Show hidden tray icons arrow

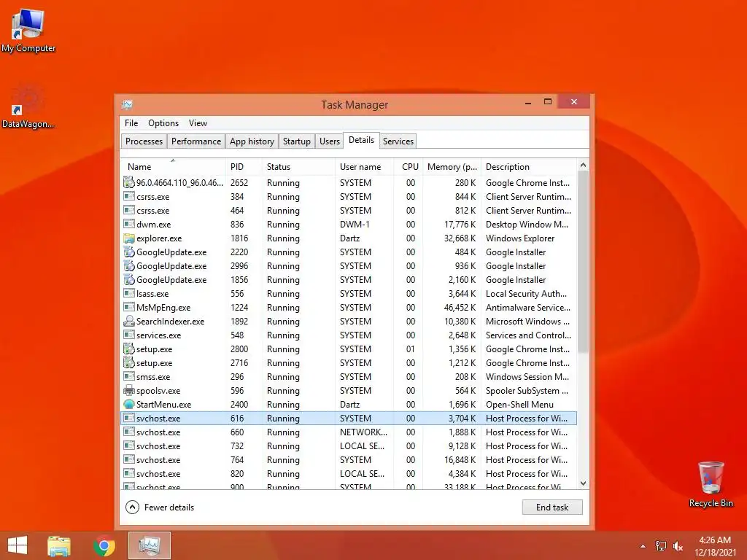tap(643, 546)
